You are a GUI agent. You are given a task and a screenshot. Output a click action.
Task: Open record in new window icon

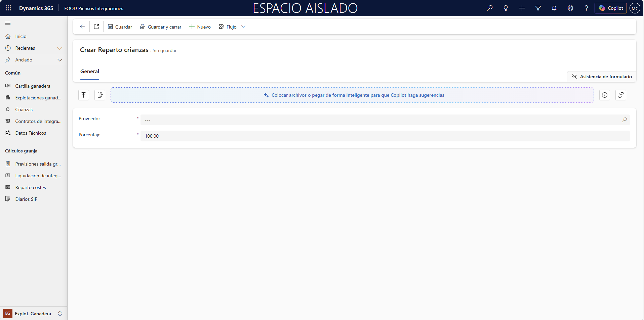[96, 27]
